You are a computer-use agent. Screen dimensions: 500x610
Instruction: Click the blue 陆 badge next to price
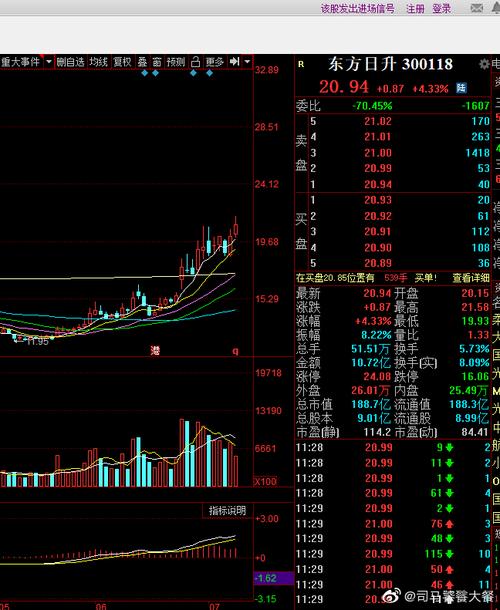coord(461,88)
